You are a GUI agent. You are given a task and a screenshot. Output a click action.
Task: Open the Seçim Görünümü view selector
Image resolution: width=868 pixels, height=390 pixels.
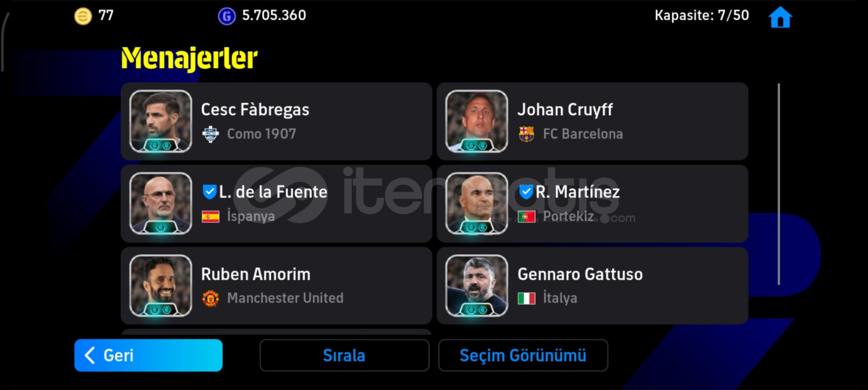(x=523, y=355)
